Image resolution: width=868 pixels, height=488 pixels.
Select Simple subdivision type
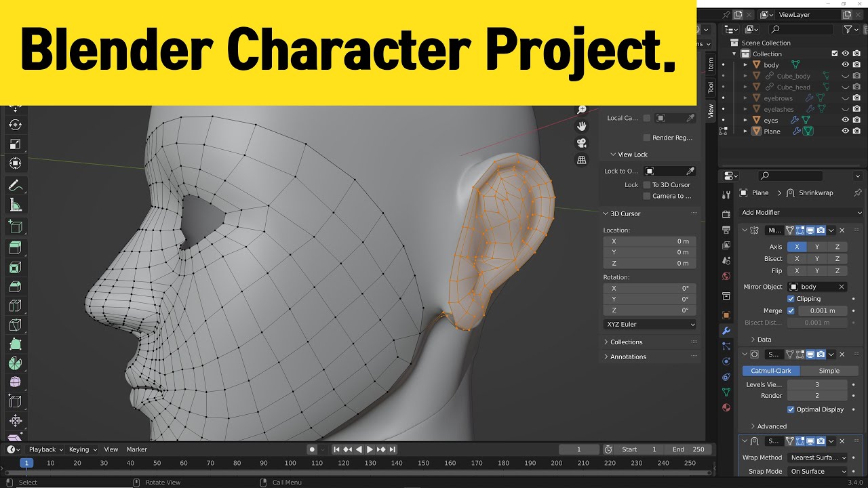[x=829, y=371]
